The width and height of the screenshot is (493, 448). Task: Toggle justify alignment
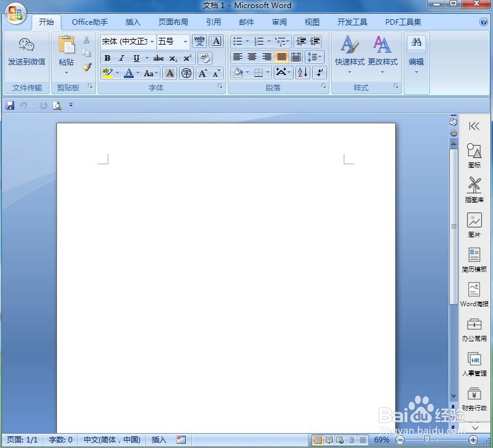(281, 57)
